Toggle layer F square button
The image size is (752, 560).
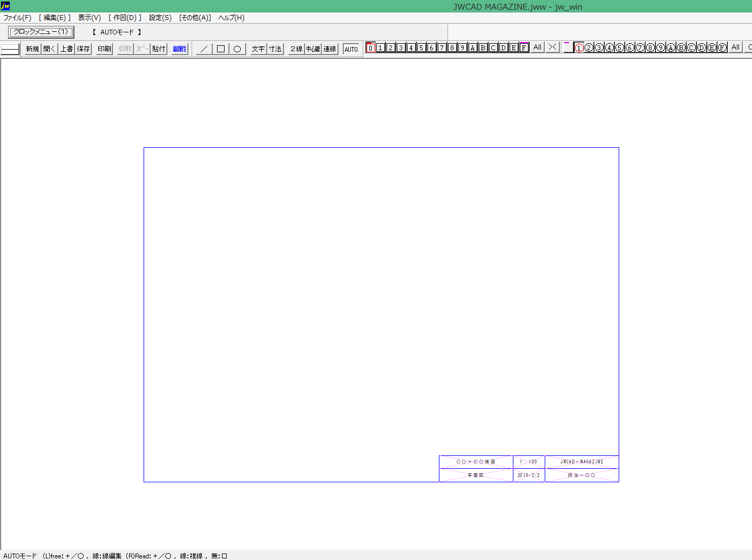point(524,47)
